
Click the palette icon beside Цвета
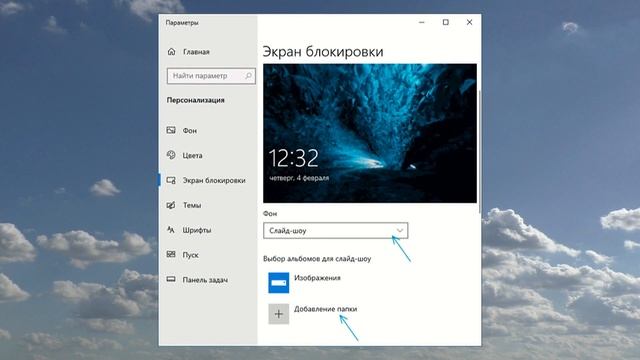pos(171,155)
